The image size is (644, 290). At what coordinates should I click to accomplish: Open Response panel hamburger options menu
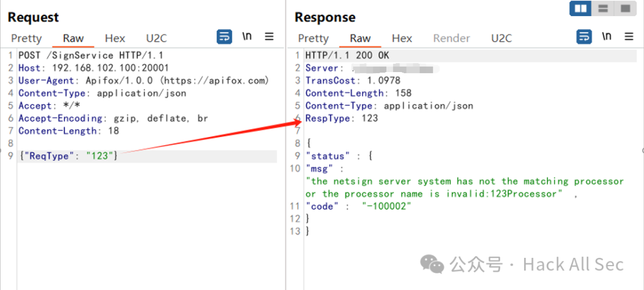(x=629, y=36)
